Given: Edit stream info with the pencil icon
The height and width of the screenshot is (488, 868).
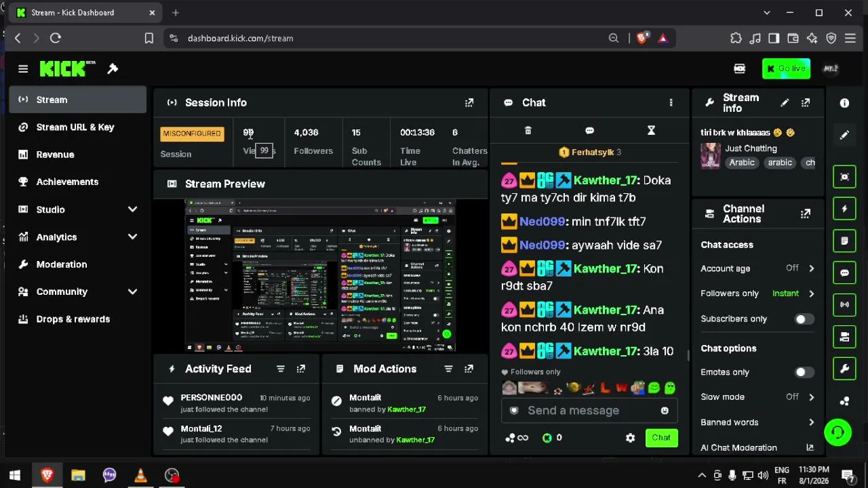Looking at the screenshot, I should click(x=785, y=102).
